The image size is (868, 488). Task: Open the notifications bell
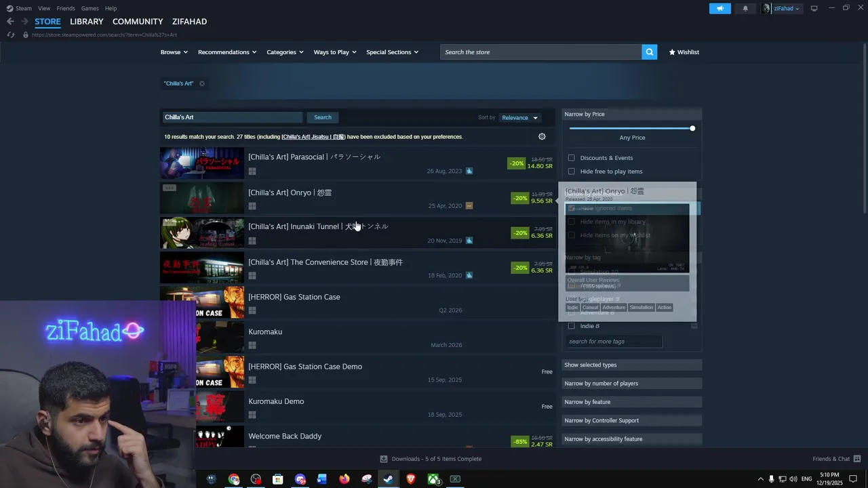[745, 9]
